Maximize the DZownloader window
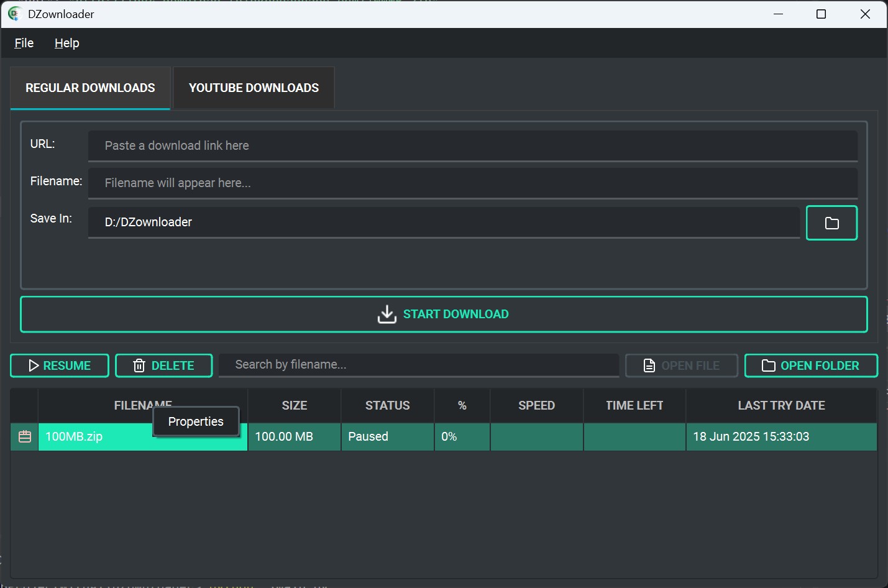Image resolution: width=888 pixels, height=588 pixels. 821,14
